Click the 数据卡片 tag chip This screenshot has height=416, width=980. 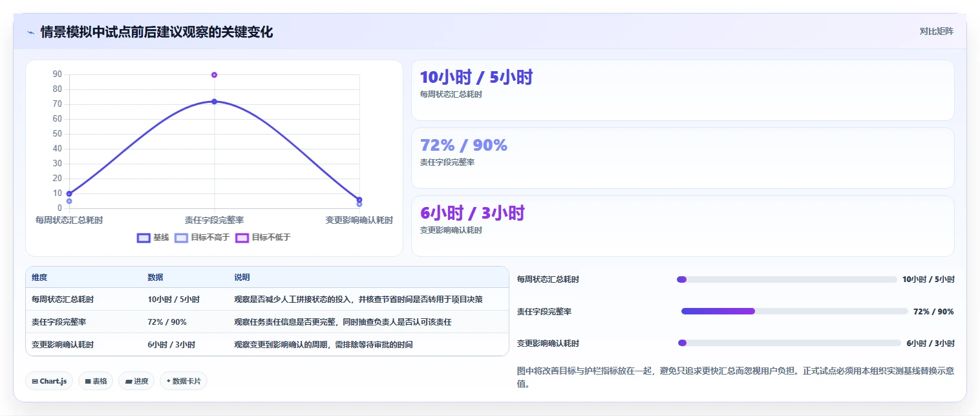coord(184,381)
